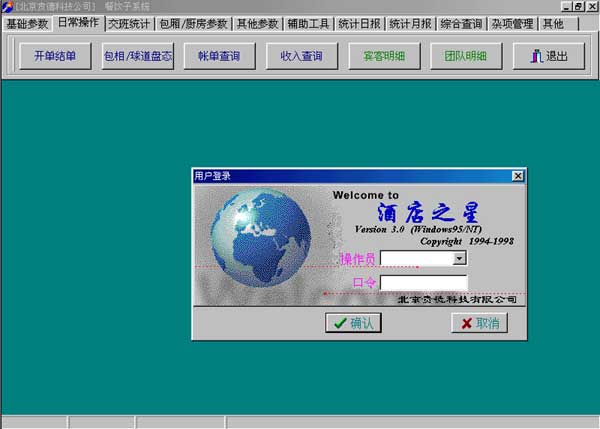Click the exit door icon on 退出
This screenshot has height=429, width=600.
536,56
